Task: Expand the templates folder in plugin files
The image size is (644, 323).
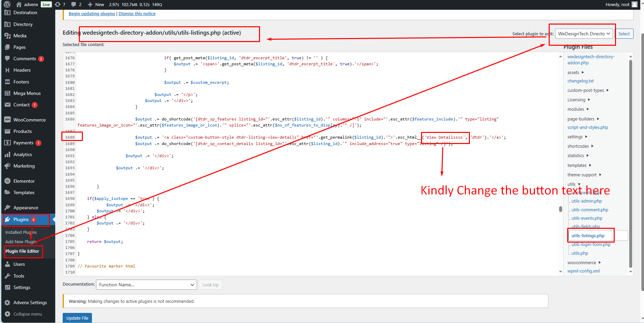Action: [x=579, y=165]
